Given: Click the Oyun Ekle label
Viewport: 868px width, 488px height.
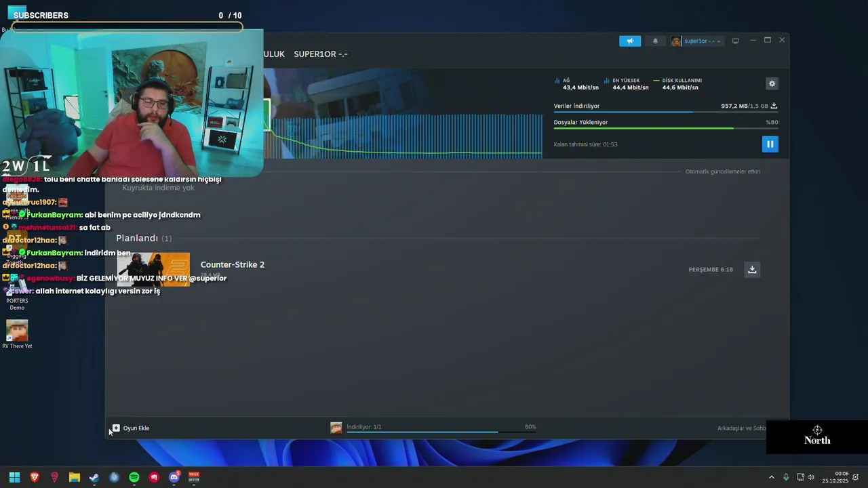Looking at the screenshot, I should 136,428.
